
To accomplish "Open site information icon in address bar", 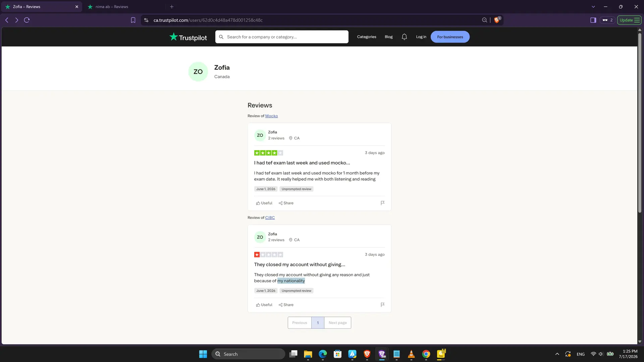I will pyautogui.click(x=146, y=20).
